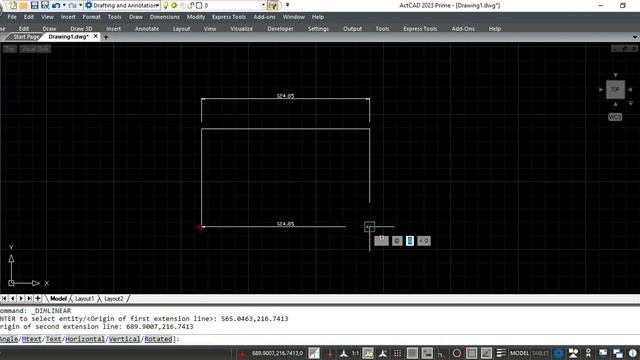Go to the next layout tab arrow
640x360 pixels.
pos(21,299)
